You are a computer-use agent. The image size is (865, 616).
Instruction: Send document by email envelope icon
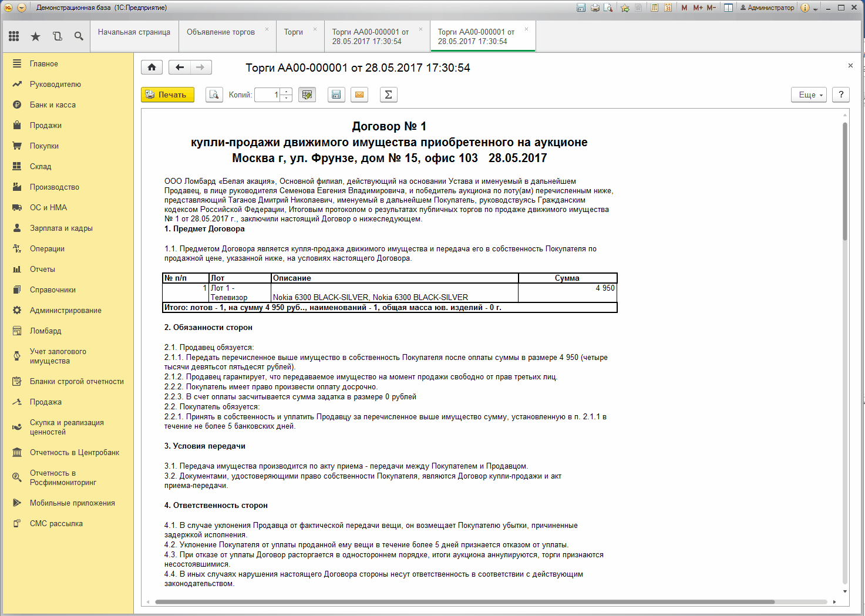tap(359, 95)
